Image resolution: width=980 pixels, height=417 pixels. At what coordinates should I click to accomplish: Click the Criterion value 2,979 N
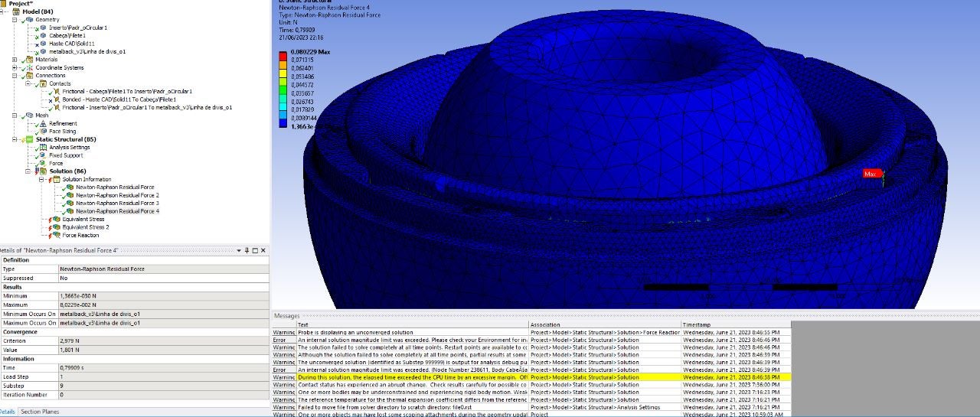coord(163,340)
